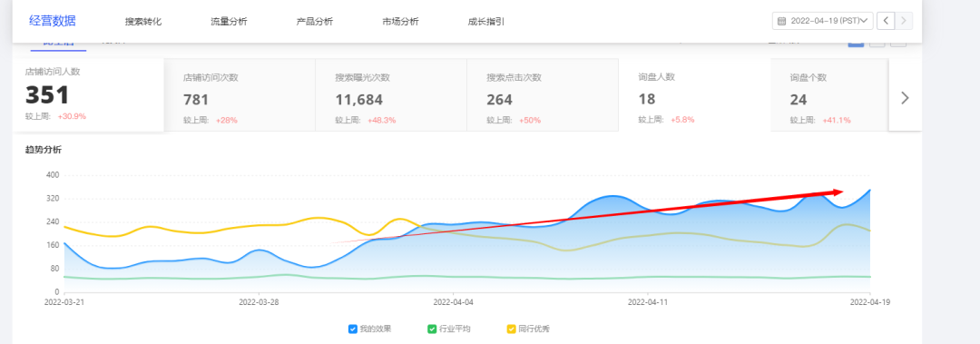Select the 询盘人数 metric card
The image size is (980, 344).
(694, 95)
